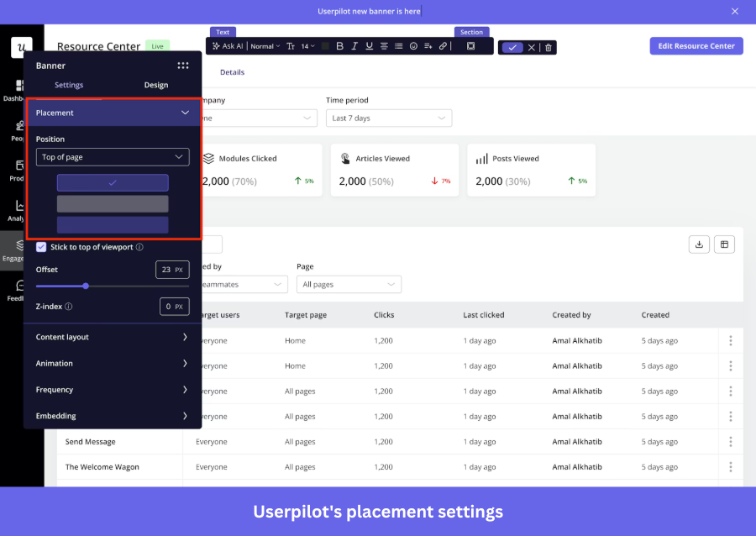Click info icon next to Z-index
Image resolution: width=756 pixels, height=536 pixels.
pyautogui.click(x=69, y=306)
